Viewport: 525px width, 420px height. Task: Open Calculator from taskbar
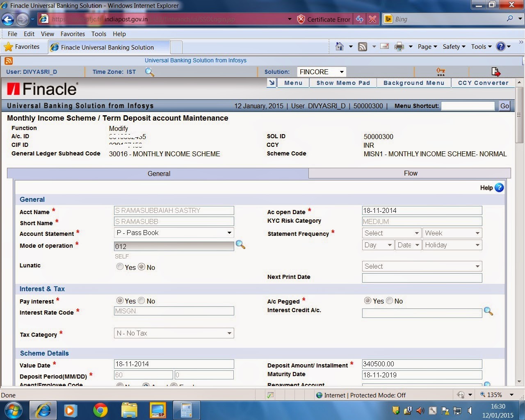click(x=186, y=410)
